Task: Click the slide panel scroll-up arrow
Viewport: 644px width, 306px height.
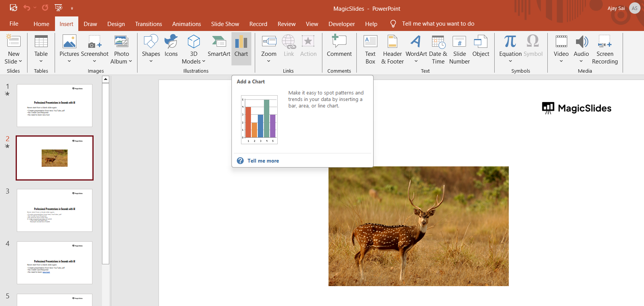Action: [x=106, y=80]
